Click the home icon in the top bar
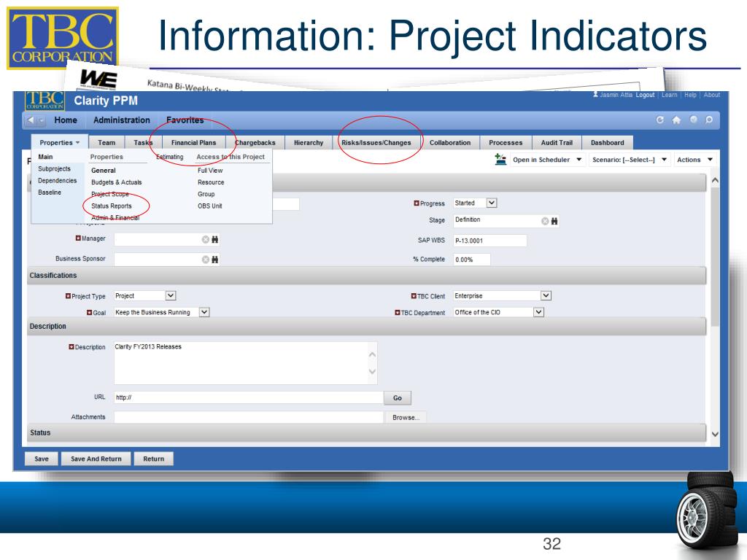 [x=676, y=120]
